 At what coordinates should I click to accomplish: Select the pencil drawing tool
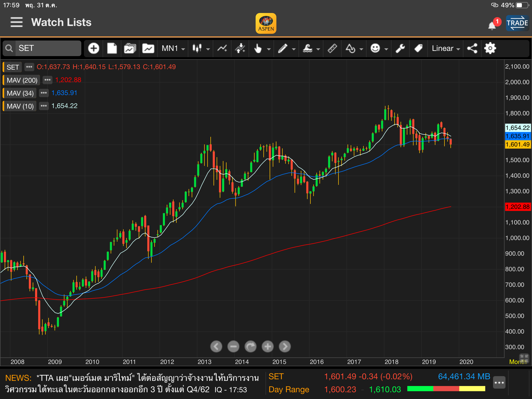pos(283,48)
